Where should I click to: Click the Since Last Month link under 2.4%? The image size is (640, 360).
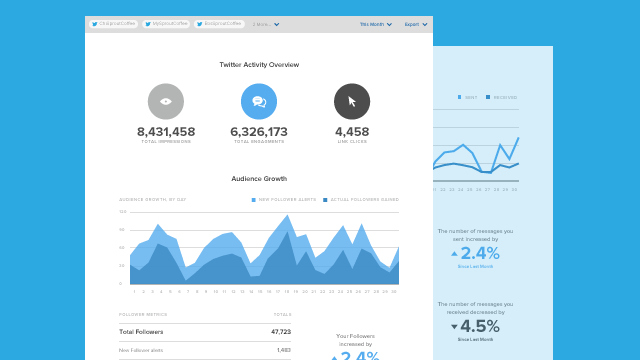475,267
